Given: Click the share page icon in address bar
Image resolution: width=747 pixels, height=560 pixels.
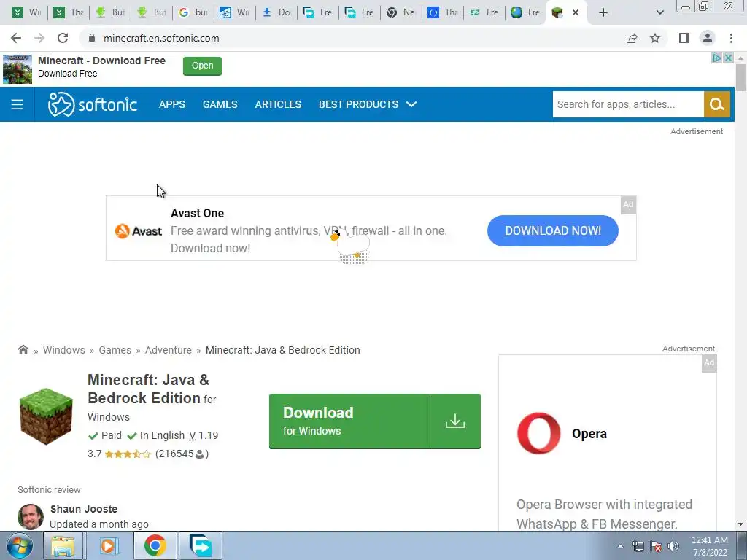Looking at the screenshot, I should point(632,38).
